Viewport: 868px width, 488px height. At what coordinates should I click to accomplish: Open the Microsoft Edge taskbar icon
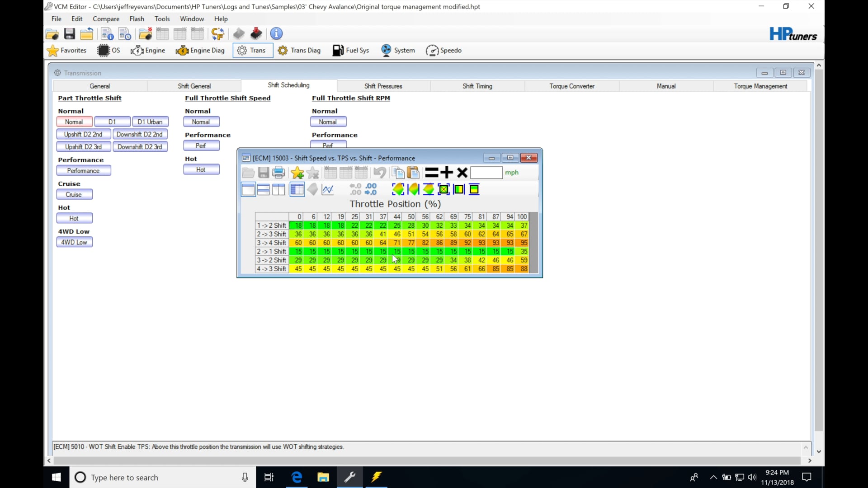click(296, 477)
